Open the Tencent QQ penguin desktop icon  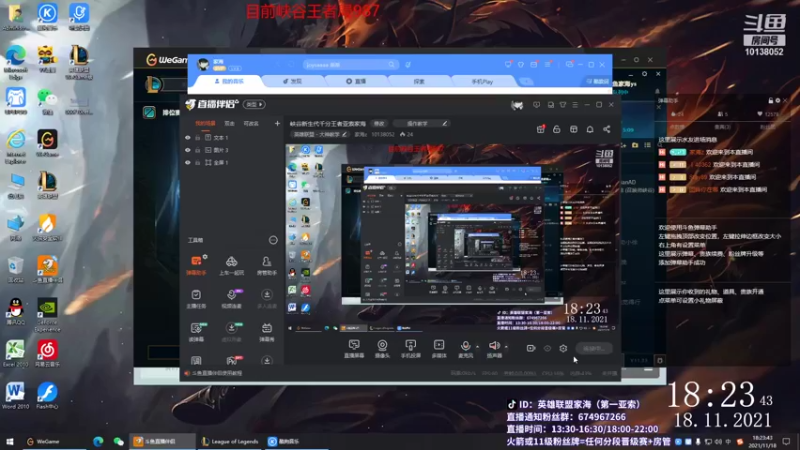(15, 311)
